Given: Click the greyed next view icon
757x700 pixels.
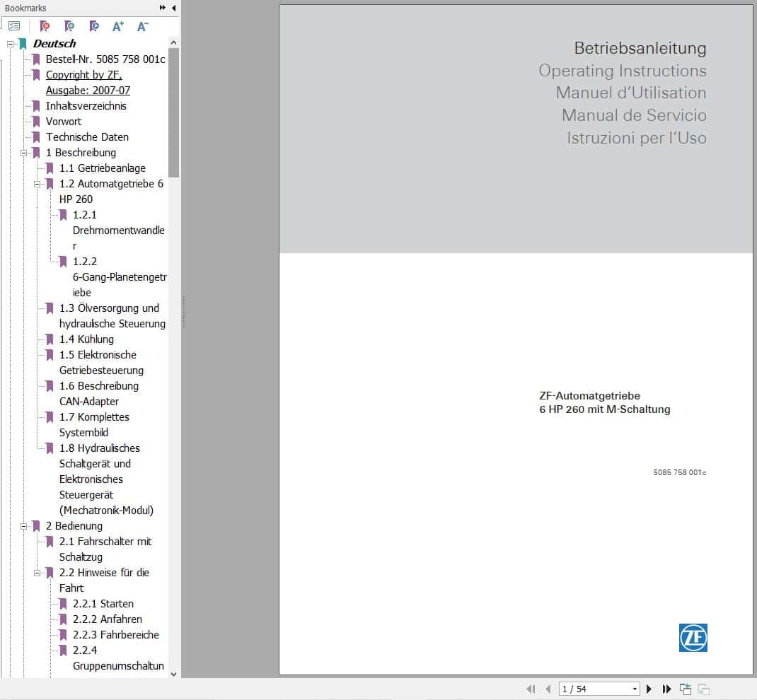Looking at the screenshot, I should pyautogui.click(x=704, y=689).
